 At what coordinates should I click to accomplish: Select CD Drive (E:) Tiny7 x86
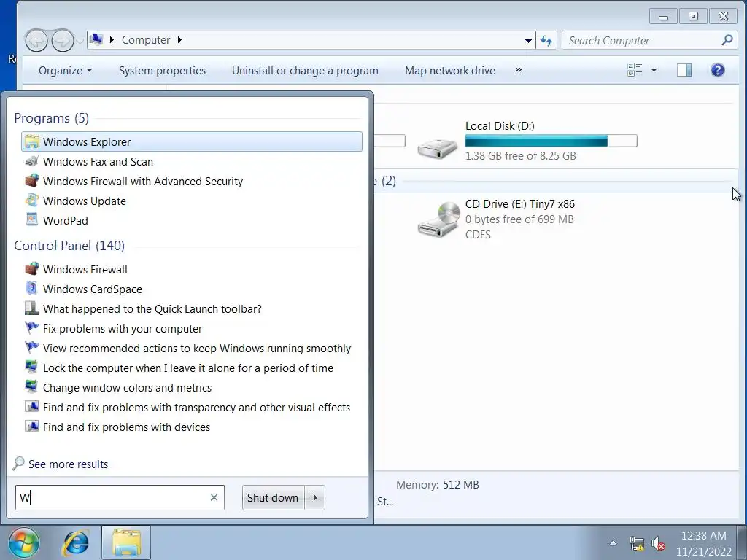[496, 219]
